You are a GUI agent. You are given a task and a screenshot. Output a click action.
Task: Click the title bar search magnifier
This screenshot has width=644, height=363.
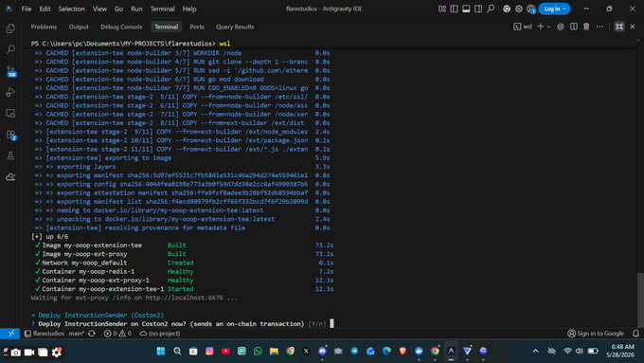491,9
